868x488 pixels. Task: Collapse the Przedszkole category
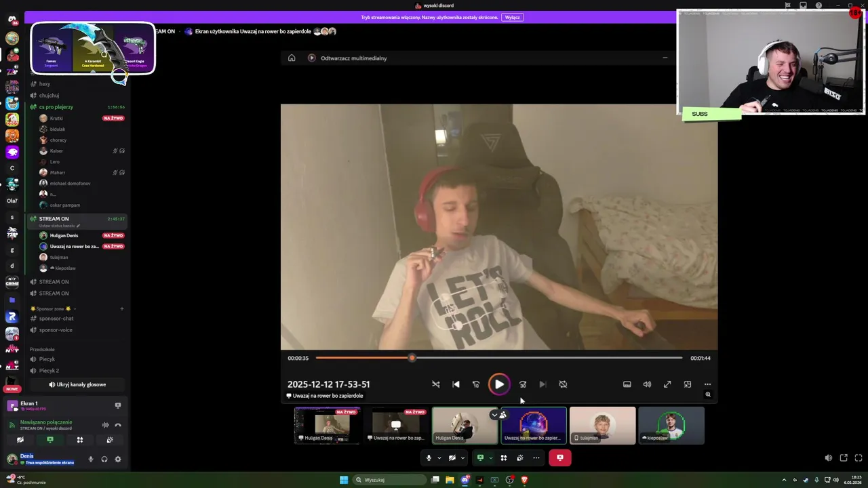[x=42, y=350]
